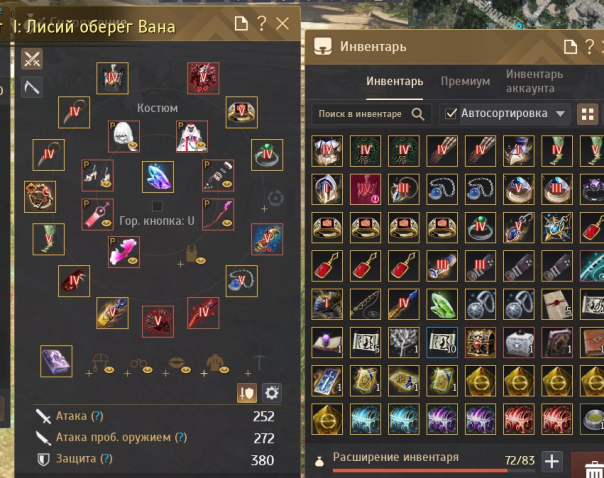Toggle the Автосортировка checkbox
Viewport: 604px width, 478px height.
click(451, 114)
